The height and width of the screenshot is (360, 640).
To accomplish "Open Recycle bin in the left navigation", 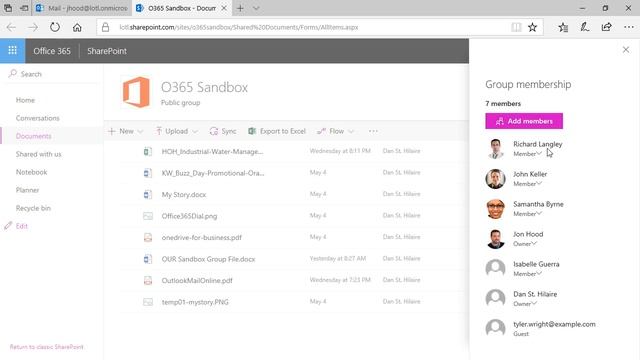I will 33,208.
